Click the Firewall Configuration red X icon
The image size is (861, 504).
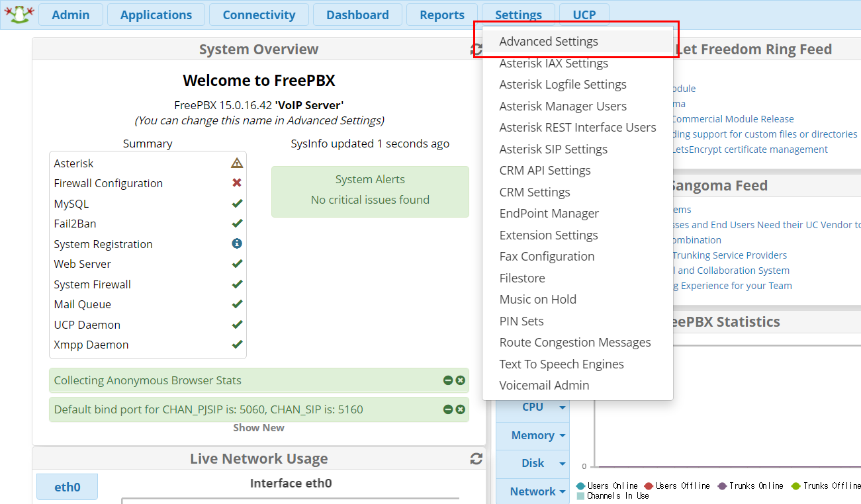(237, 183)
